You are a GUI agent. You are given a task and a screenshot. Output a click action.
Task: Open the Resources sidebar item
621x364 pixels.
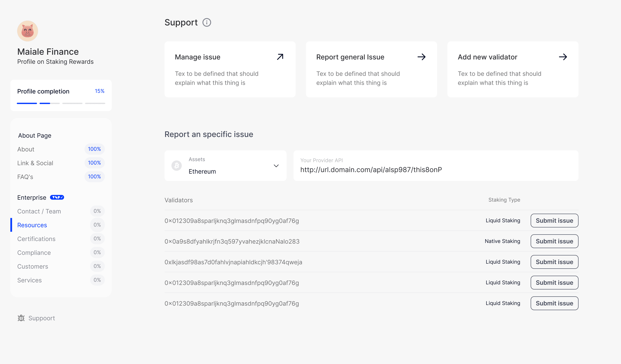coord(32,225)
